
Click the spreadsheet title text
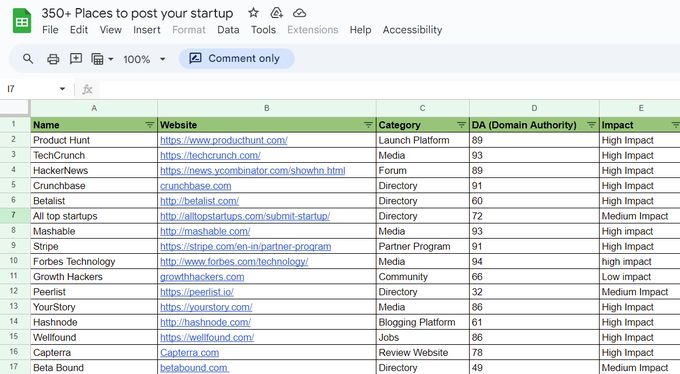tap(137, 13)
